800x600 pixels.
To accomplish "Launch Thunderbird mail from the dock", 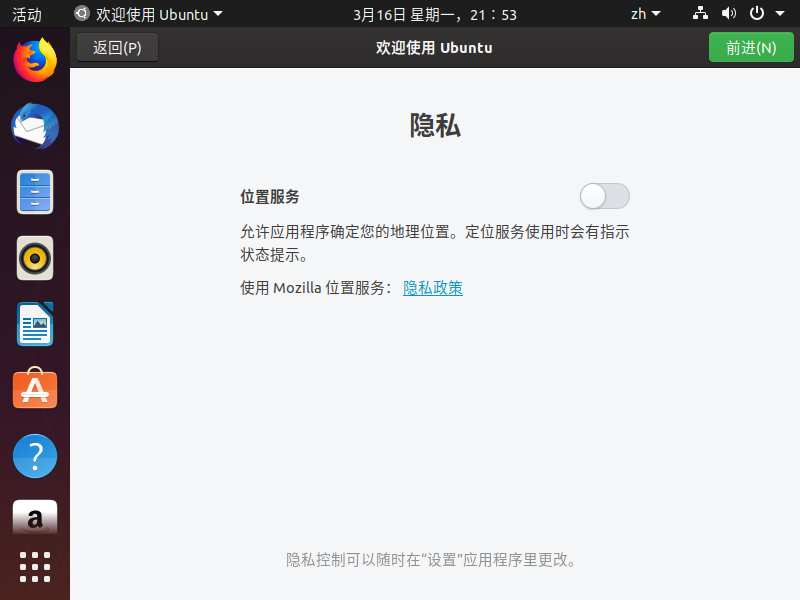I will pos(35,126).
